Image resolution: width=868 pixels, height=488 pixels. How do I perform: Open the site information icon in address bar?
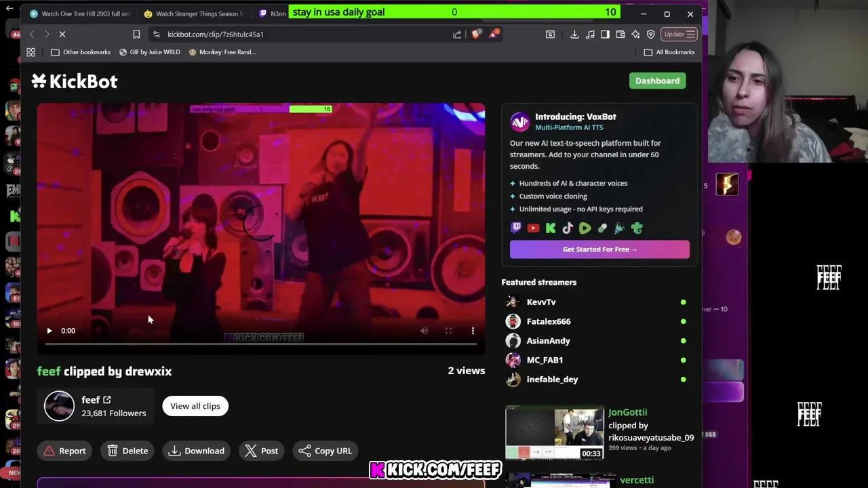click(157, 34)
